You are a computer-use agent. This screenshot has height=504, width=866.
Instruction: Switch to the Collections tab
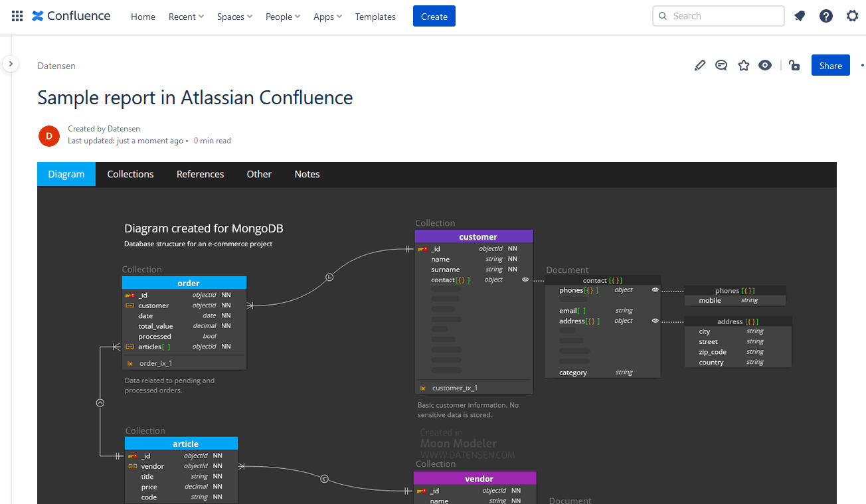[x=130, y=174]
